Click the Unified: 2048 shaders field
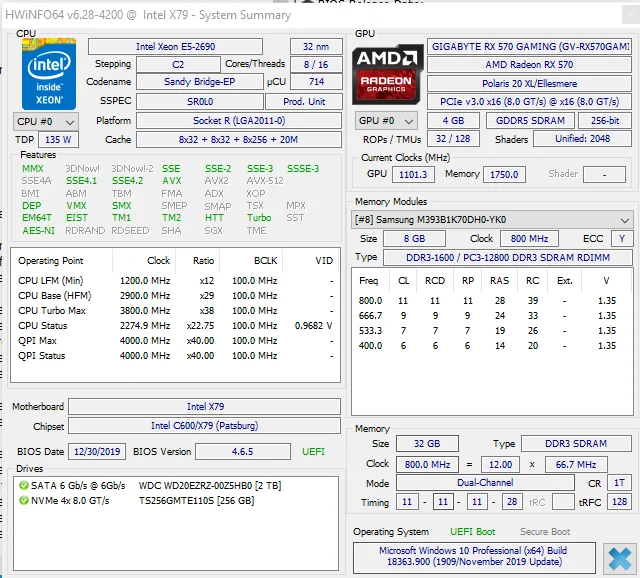The height and width of the screenshot is (578, 640). coord(582,139)
